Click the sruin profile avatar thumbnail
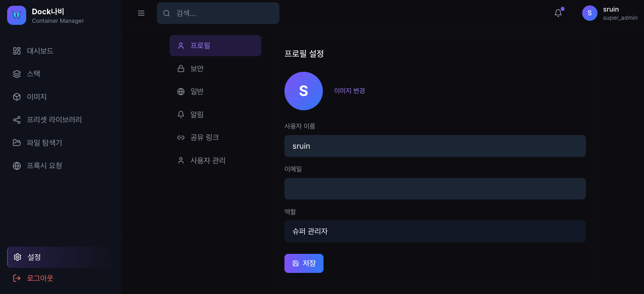This screenshot has width=644, height=294. click(590, 13)
